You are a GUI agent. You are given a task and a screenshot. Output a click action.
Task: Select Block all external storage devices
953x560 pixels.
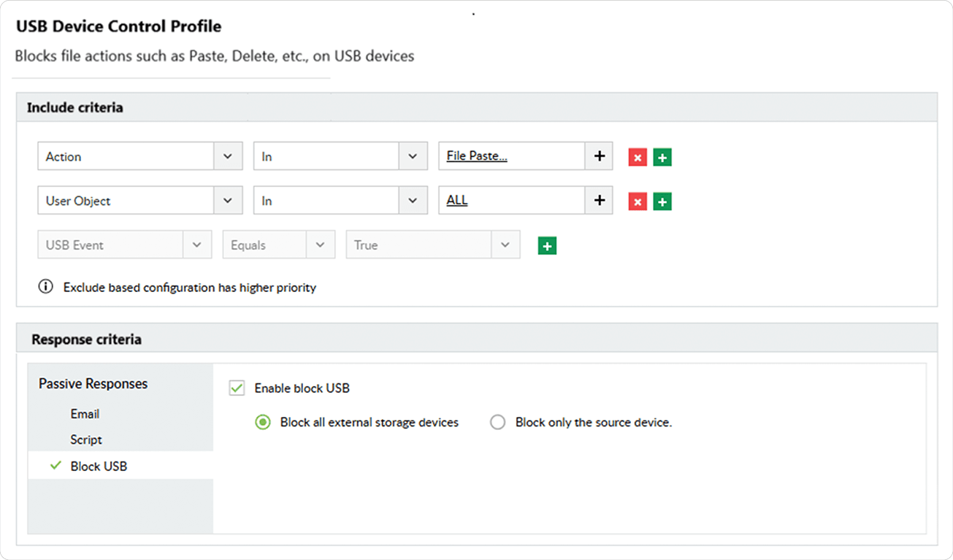[263, 423]
